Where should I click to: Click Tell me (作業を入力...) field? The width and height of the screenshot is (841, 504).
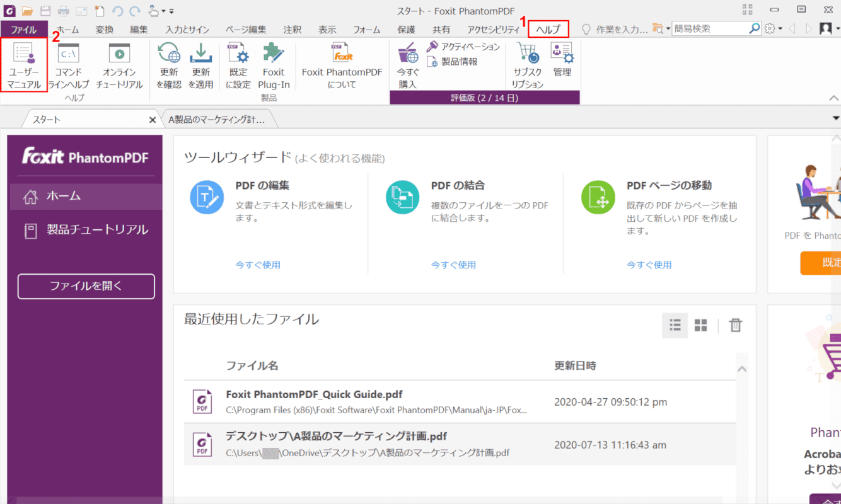614,29
